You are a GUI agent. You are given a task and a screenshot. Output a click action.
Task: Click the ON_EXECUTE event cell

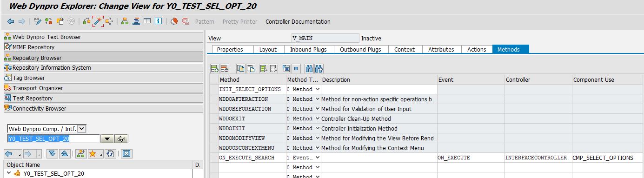471,158
